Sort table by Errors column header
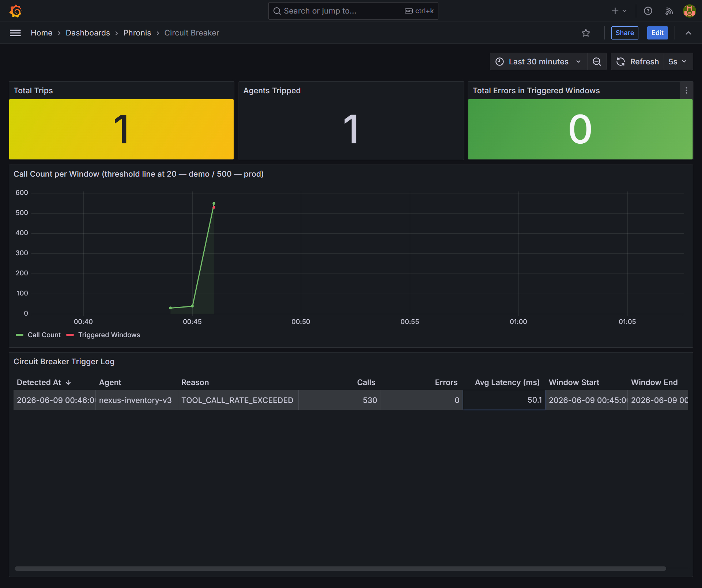The width and height of the screenshot is (702, 588). [x=446, y=382]
